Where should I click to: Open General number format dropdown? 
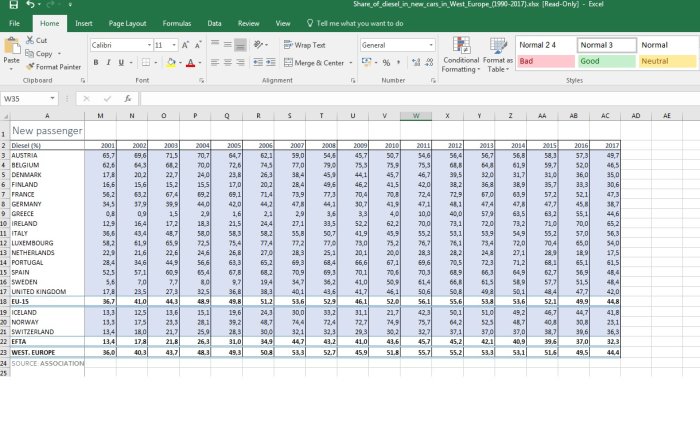(x=431, y=45)
